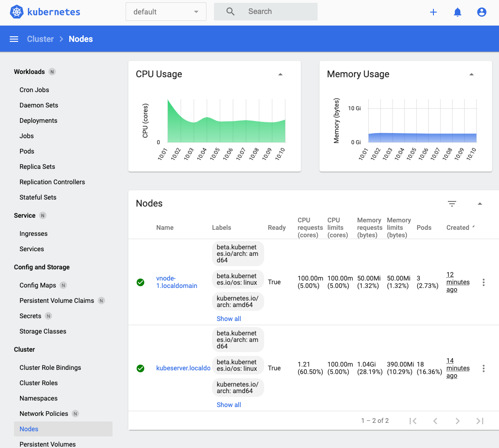The height and width of the screenshot is (448, 499).
Task: Collapse the CPU Usage panel
Action: point(280,74)
